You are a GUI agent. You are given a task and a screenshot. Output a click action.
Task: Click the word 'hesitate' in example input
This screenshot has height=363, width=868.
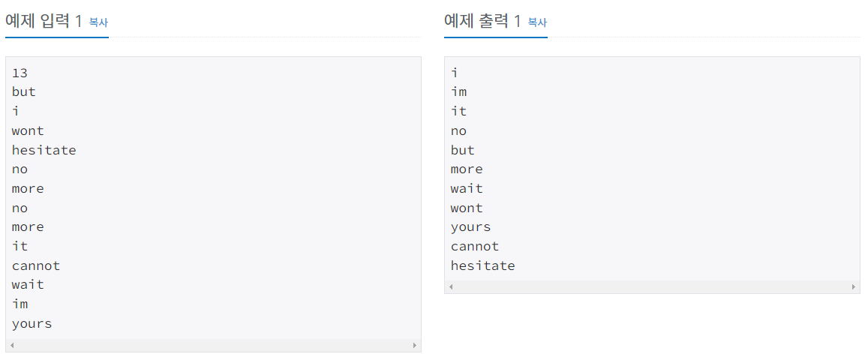pyautogui.click(x=44, y=150)
